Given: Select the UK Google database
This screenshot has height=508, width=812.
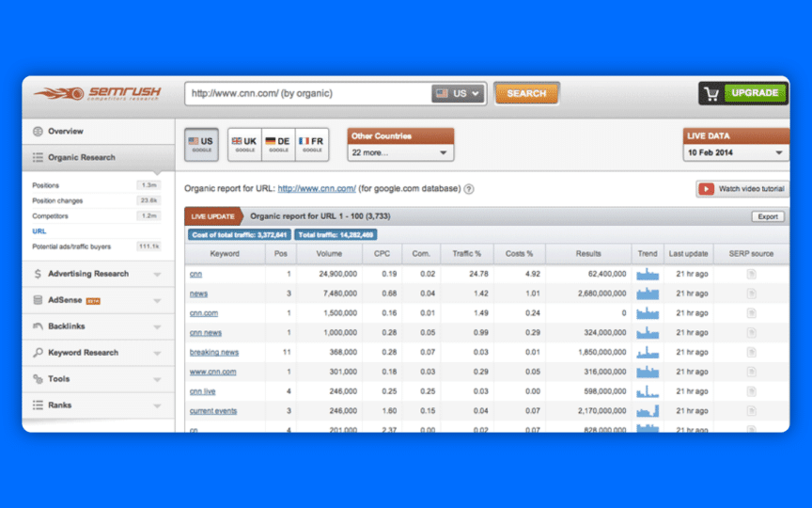Looking at the screenshot, I should click(244, 145).
